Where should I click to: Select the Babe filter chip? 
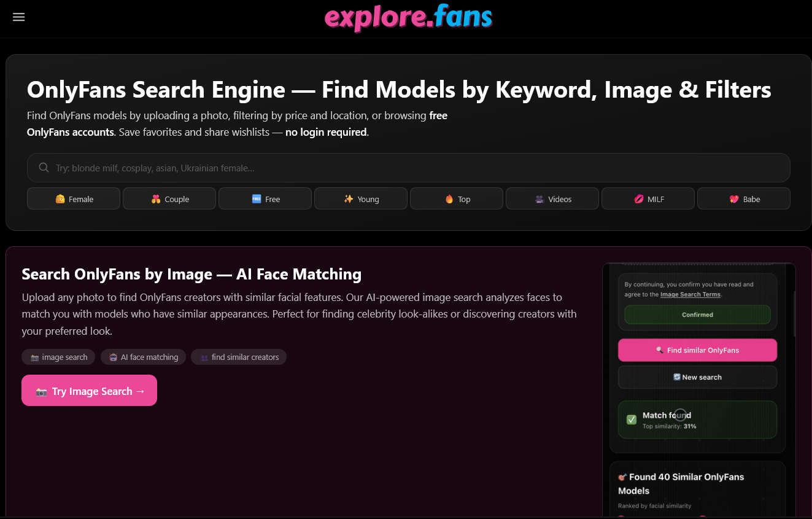[x=744, y=199]
